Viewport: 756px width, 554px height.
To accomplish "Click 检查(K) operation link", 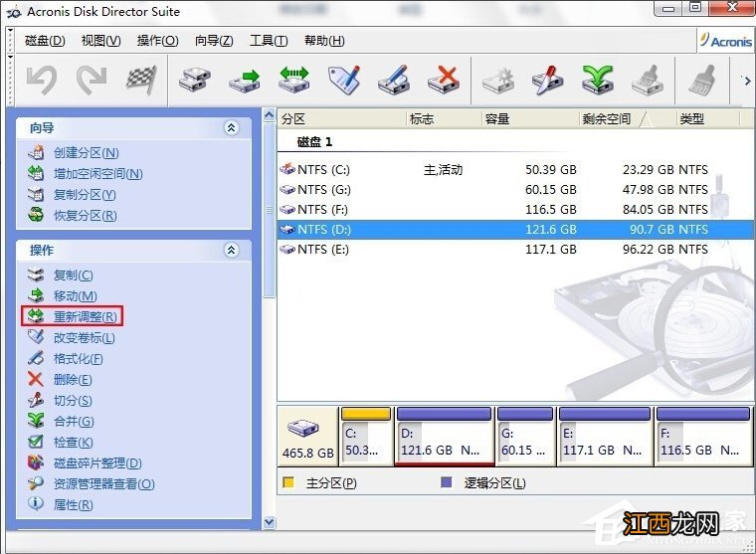I will coord(73,443).
